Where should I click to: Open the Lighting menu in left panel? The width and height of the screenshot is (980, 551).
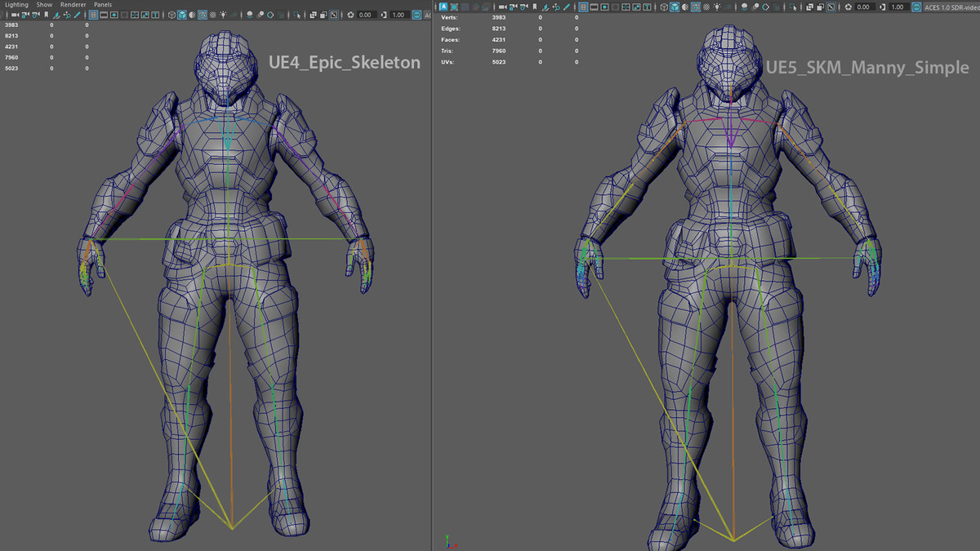click(x=16, y=5)
